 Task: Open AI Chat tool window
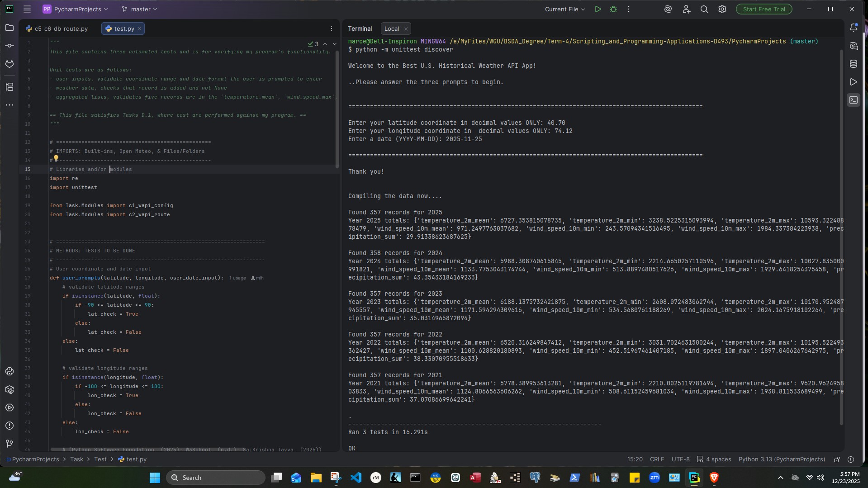coord(854,46)
